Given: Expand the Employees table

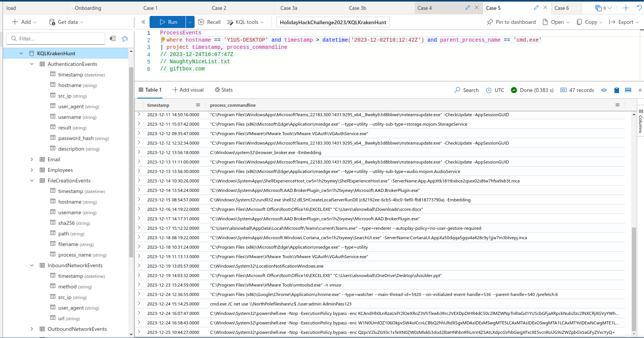Looking at the screenshot, I should coord(32,170).
